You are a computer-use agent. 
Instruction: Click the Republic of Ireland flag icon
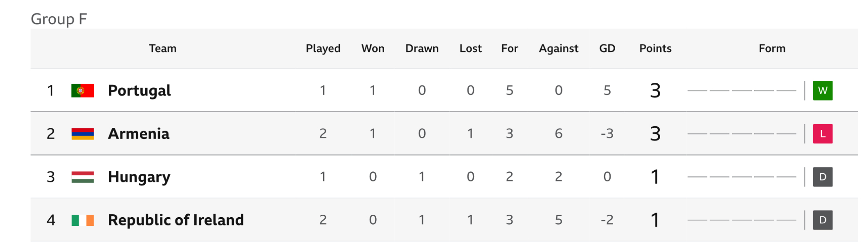point(83,220)
